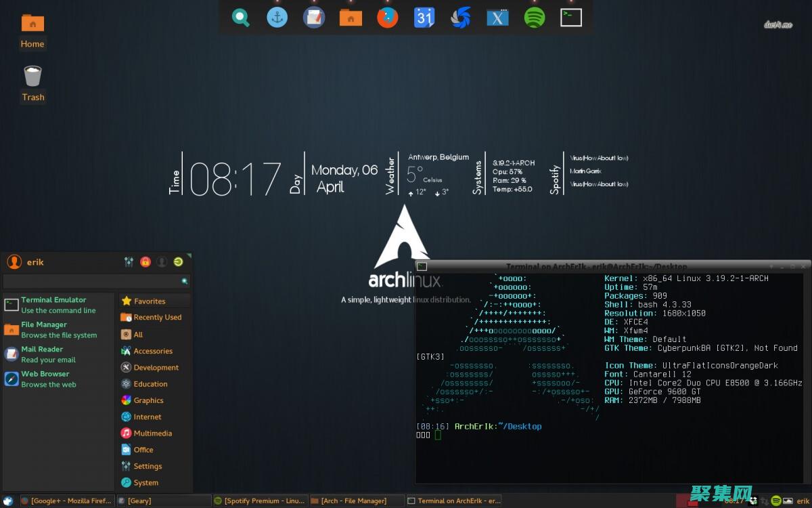
Task: Click the magnifier search icon in the dock
Action: [x=240, y=17]
